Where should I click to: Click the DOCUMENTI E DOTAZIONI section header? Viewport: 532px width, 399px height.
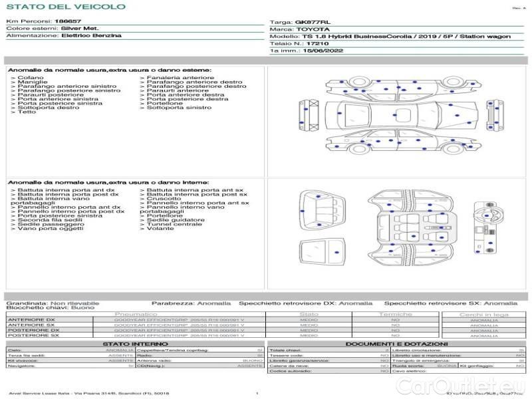pos(396,344)
